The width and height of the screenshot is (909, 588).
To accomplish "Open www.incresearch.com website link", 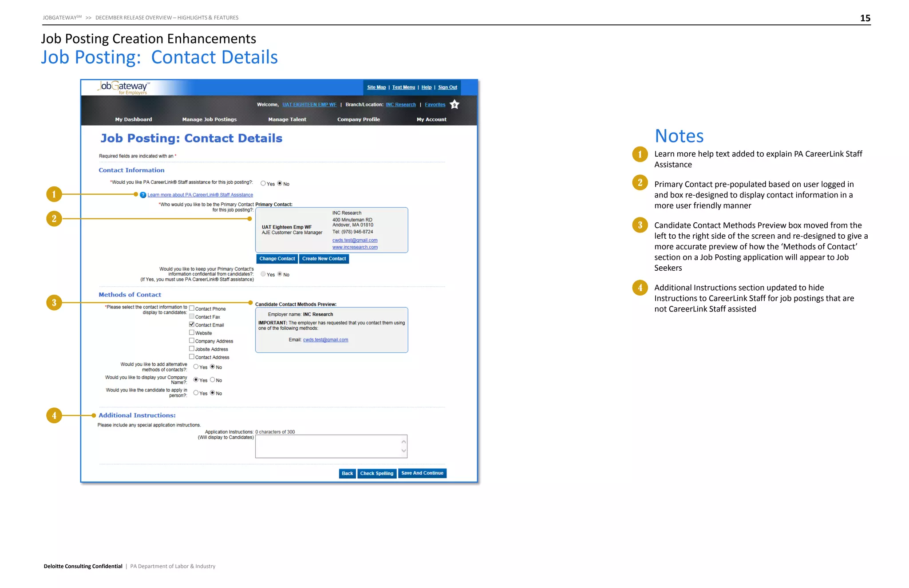I will [x=355, y=247].
